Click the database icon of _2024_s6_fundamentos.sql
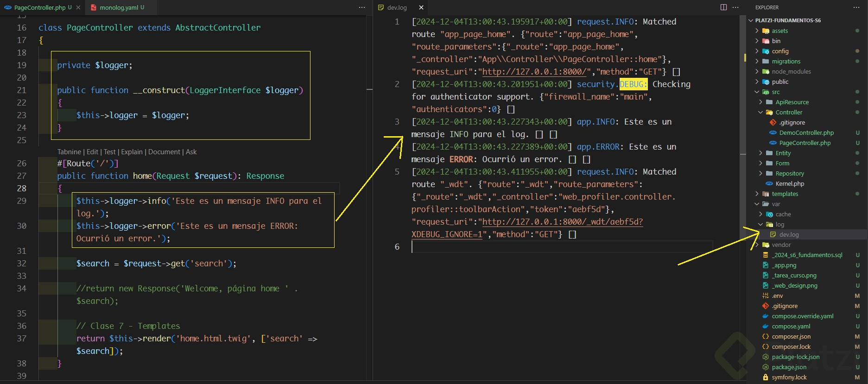This screenshot has height=384, width=868. [766, 255]
